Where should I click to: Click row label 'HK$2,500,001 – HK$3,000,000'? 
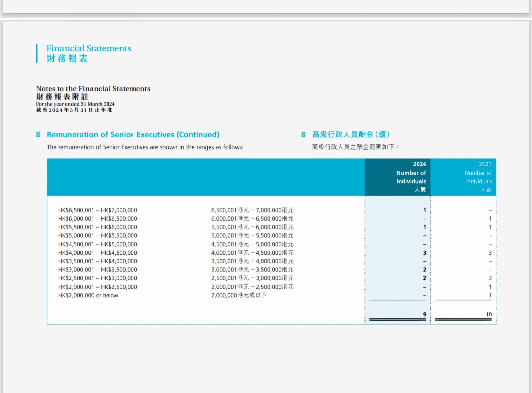click(98, 278)
